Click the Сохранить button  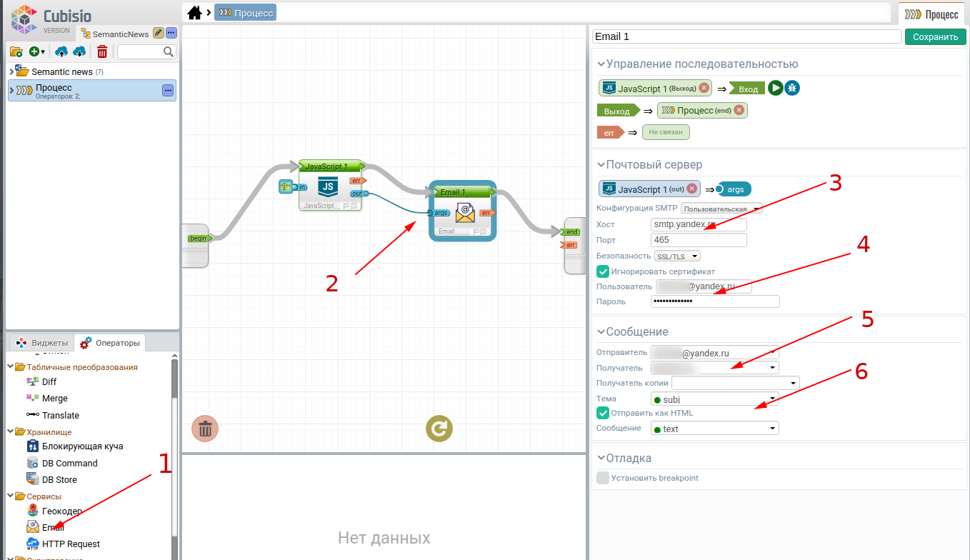point(934,36)
